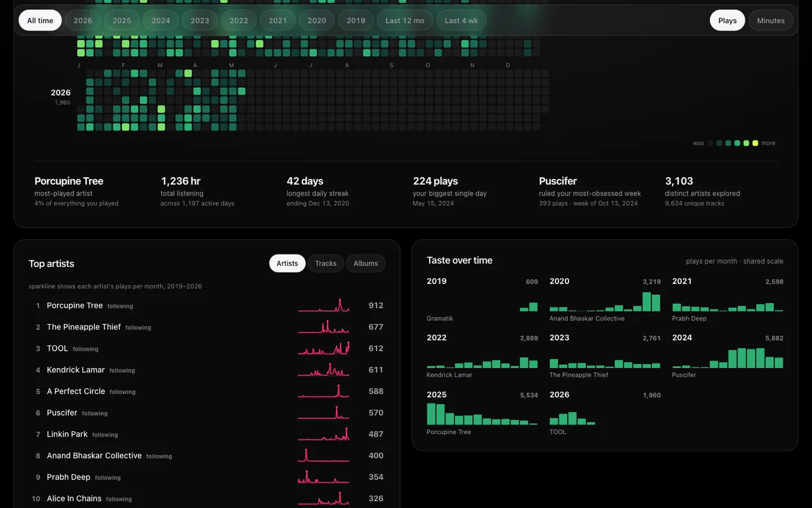This screenshot has width=812, height=508.
Task: Open Puscifer in the Top artists list
Action: [x=206, y=413]
